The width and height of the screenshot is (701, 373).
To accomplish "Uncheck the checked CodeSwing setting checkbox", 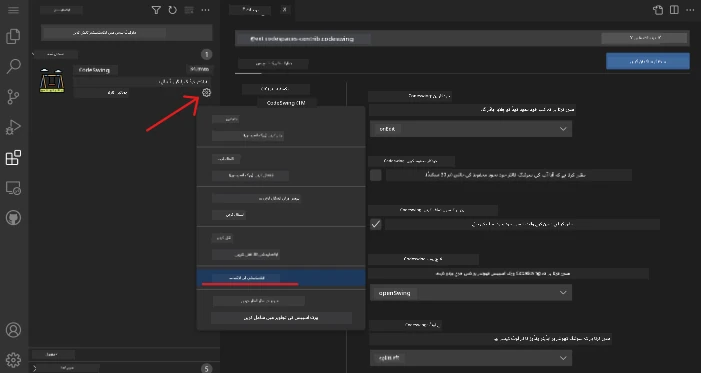I will [376, 224].
